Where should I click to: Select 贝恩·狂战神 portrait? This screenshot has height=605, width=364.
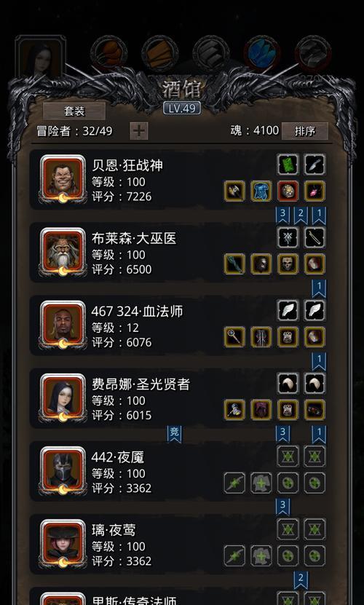[63, 179]
